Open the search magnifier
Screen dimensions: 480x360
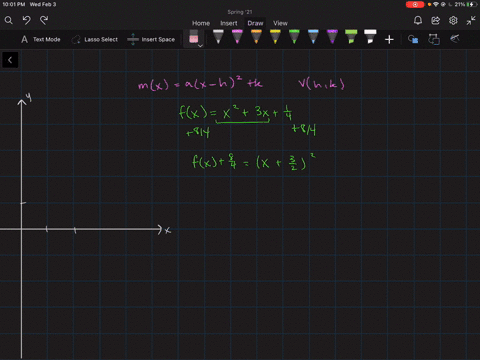[x=9, y=21]
